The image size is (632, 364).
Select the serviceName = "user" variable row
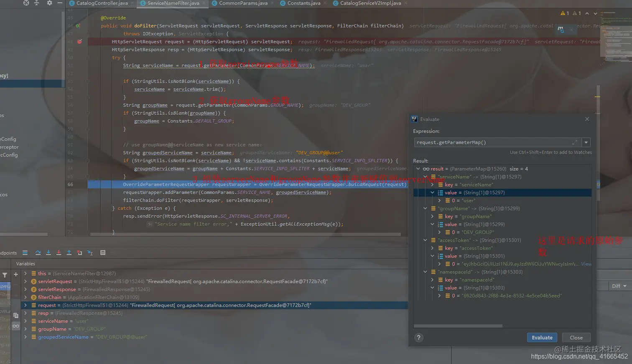point(214,321)
